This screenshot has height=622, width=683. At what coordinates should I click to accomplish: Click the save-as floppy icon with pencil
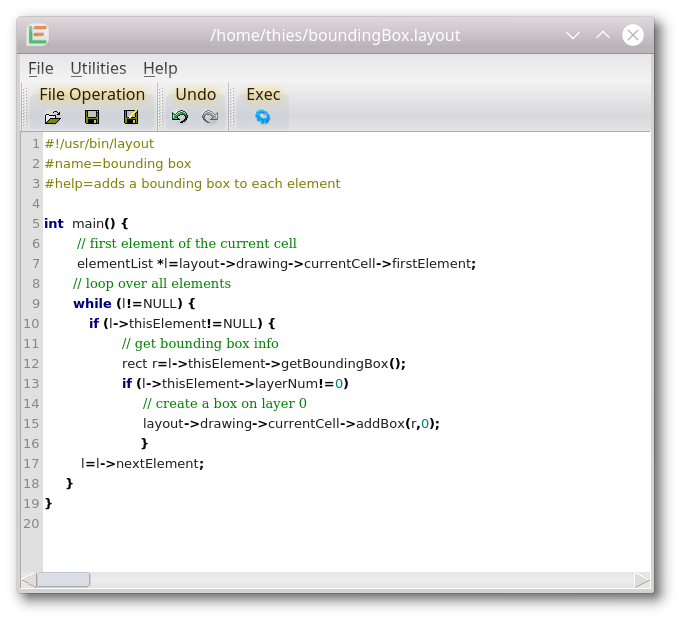tap(131, 117)
